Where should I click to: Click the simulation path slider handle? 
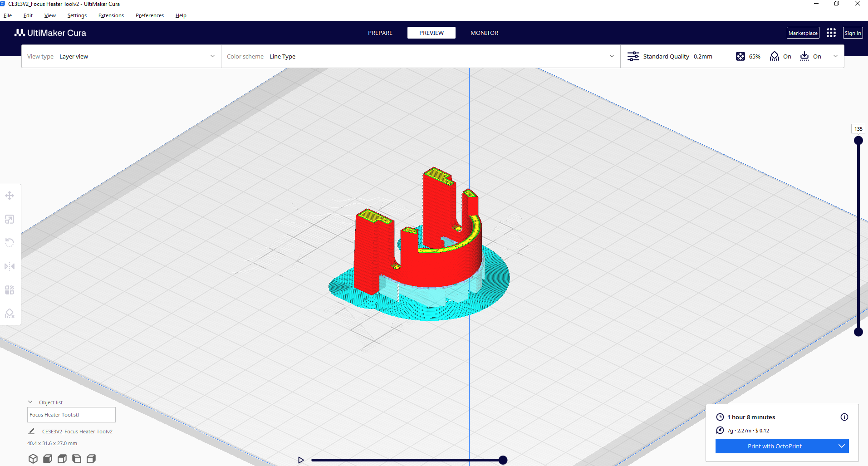[x=503, y=460]
